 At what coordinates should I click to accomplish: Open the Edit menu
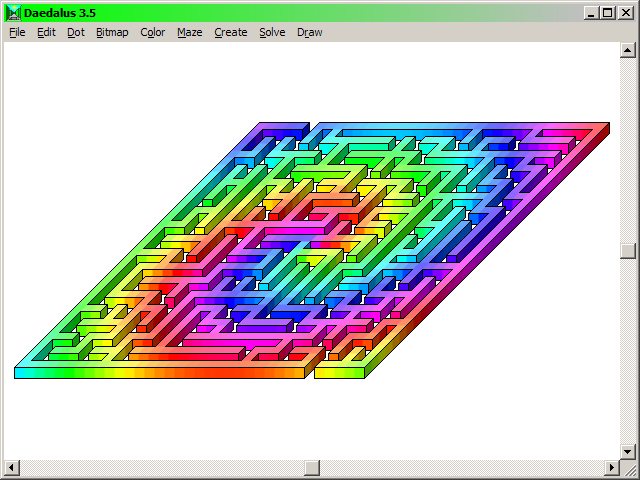[46, 32]
